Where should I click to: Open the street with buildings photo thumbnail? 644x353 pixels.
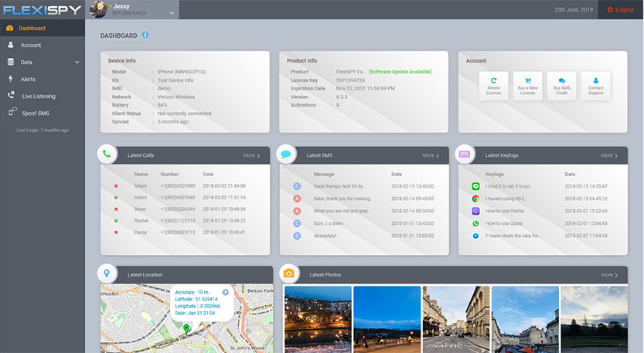(x=456, y=319)
